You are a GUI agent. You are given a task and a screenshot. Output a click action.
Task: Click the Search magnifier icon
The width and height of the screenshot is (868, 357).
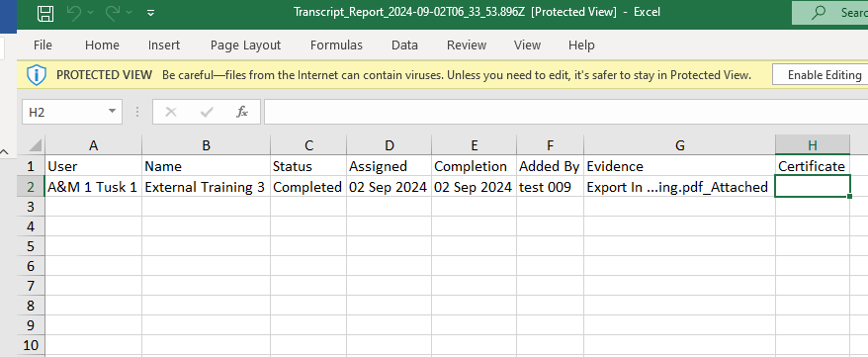coord(819,13)
